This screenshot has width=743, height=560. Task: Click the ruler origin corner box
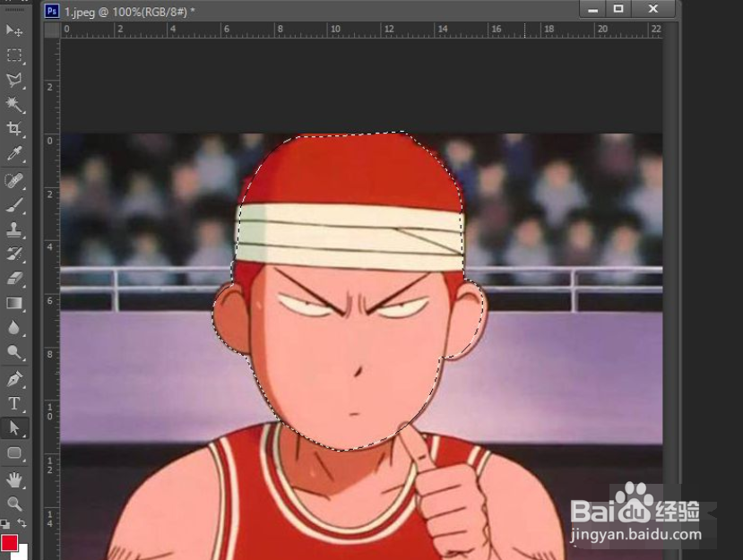[52, 30]
